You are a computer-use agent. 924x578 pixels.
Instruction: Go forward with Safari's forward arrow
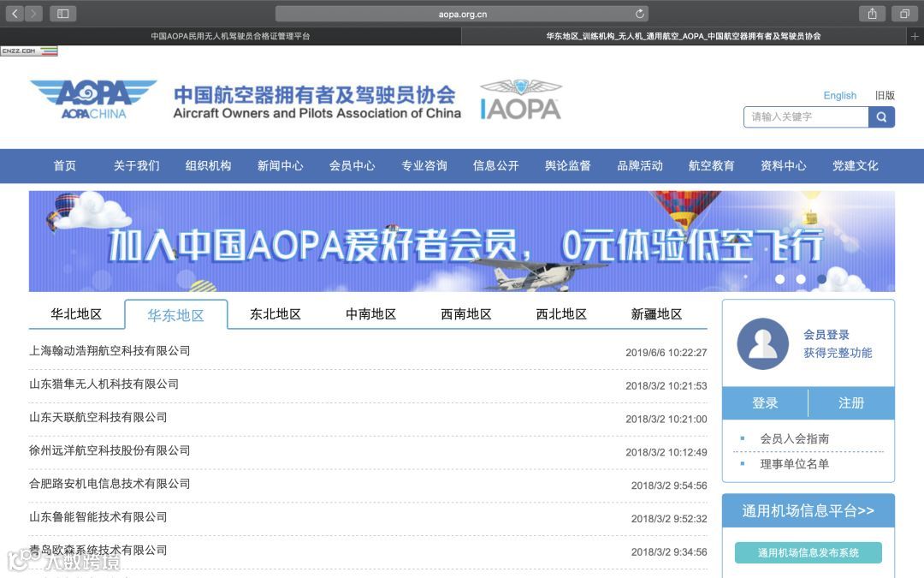pyautogui.click(x=33, y=14)
